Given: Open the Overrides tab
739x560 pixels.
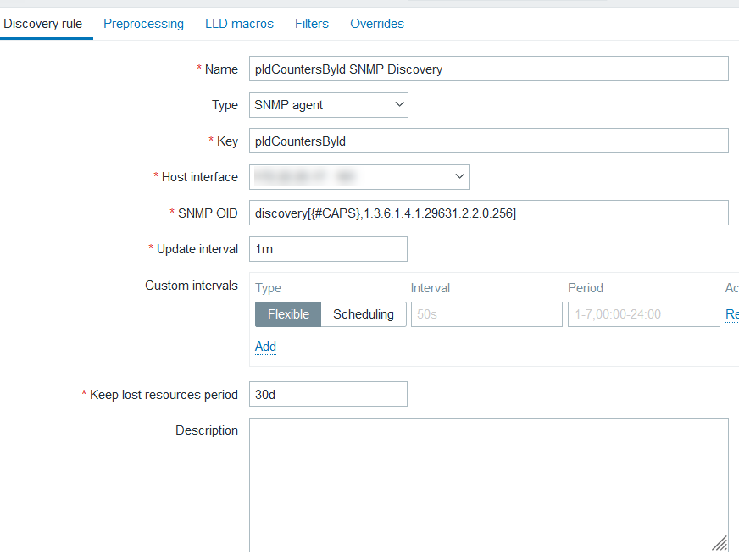Looking at the screenshot, I should click(377, 24).
